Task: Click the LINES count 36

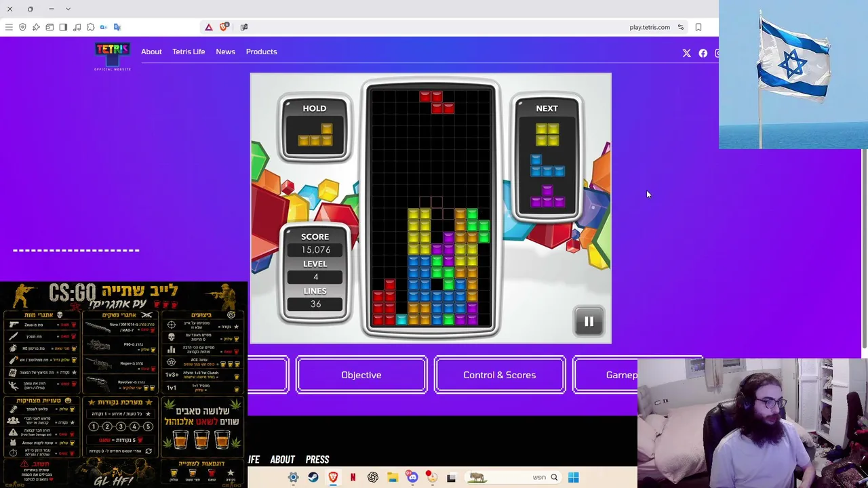Action: click(315, 304)
